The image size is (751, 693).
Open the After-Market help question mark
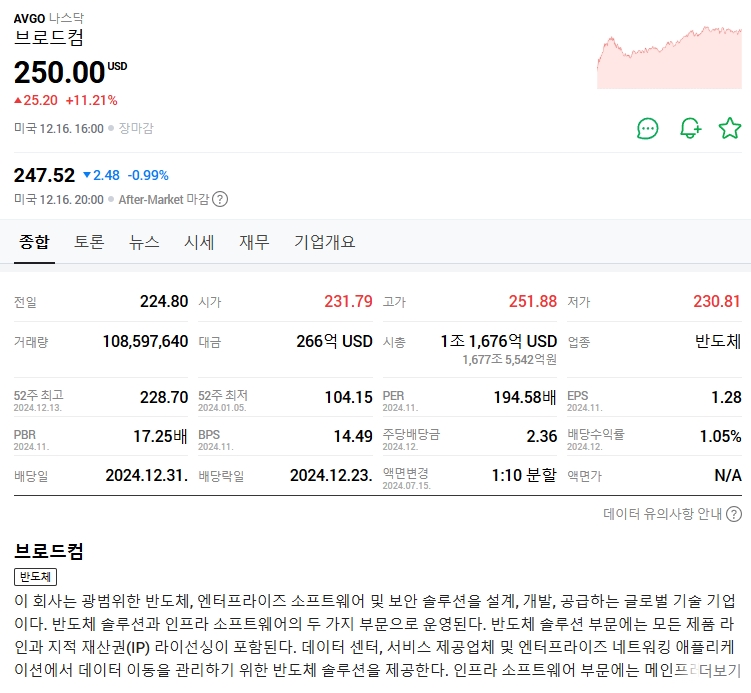click(220, 199)
